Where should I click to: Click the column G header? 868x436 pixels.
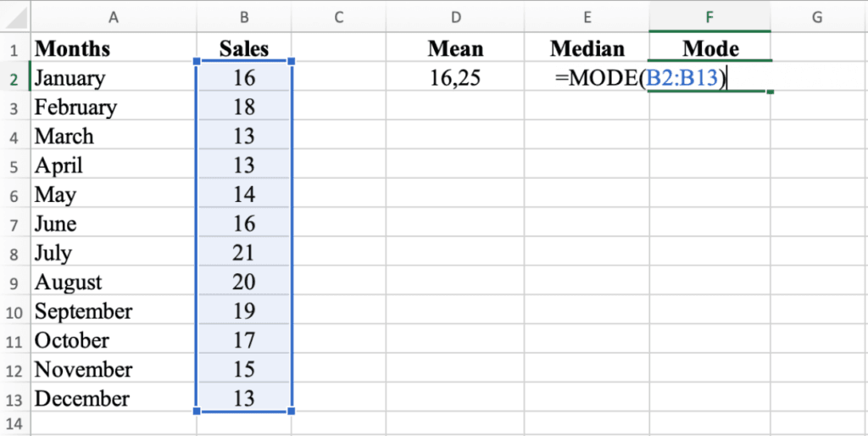click(817, 16)
